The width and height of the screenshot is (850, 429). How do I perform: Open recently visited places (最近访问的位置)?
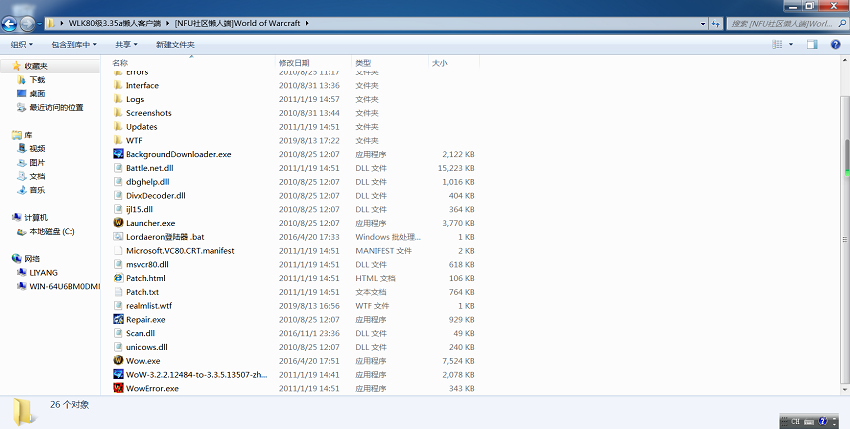[56, 107]
